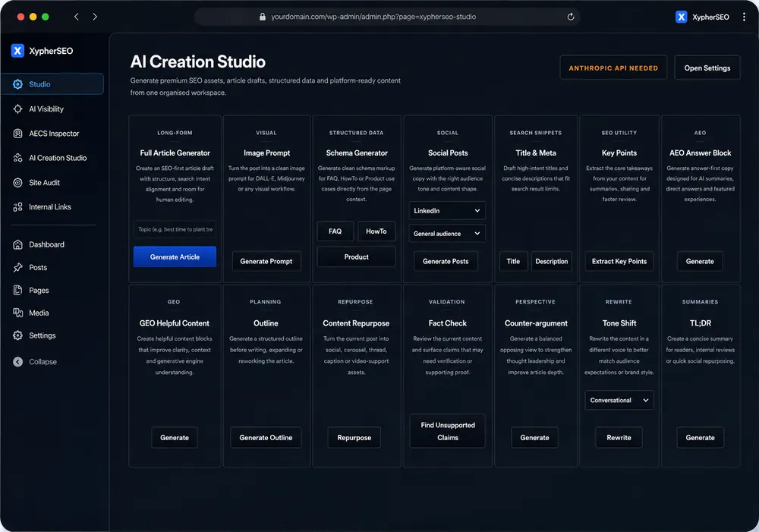This screenshot has width=759, height=532.
Task: Click the AI Creation Studio page heading
Action: [197, 62]
